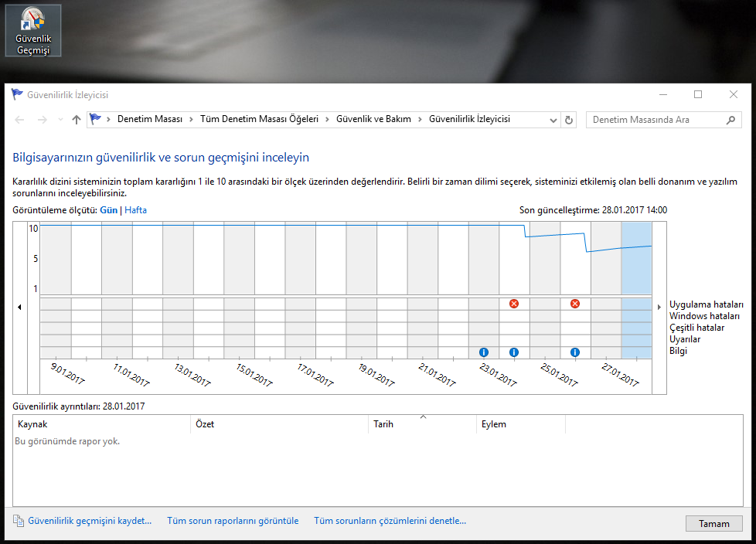Click the red error icon near 23.01.2017
The height and width of the screenshot is (544, 756).
pyautogui.click(x=514, y=304)
